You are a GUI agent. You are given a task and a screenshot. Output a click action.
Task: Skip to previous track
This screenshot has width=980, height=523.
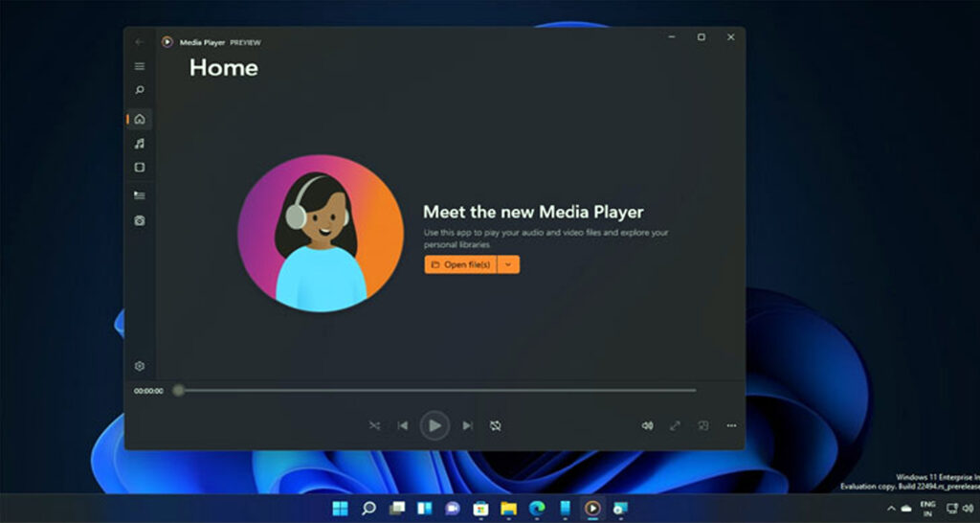[403, 425]
